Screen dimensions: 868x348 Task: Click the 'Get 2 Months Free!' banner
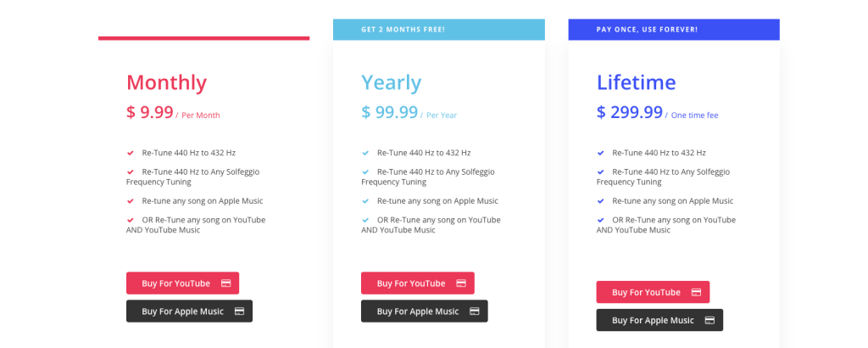pyautogui.click(x=438, y=30)
